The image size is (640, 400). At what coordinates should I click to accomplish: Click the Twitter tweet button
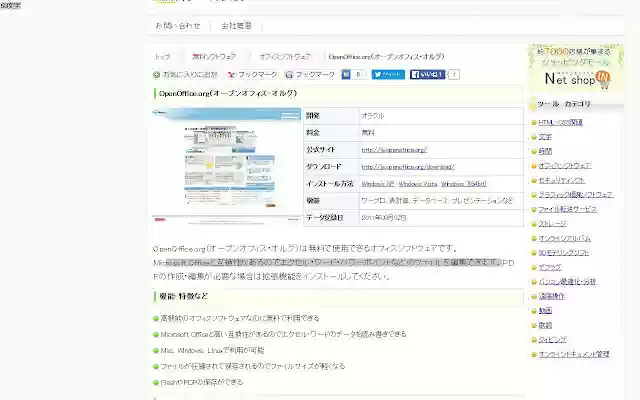(x=388, y=74)
